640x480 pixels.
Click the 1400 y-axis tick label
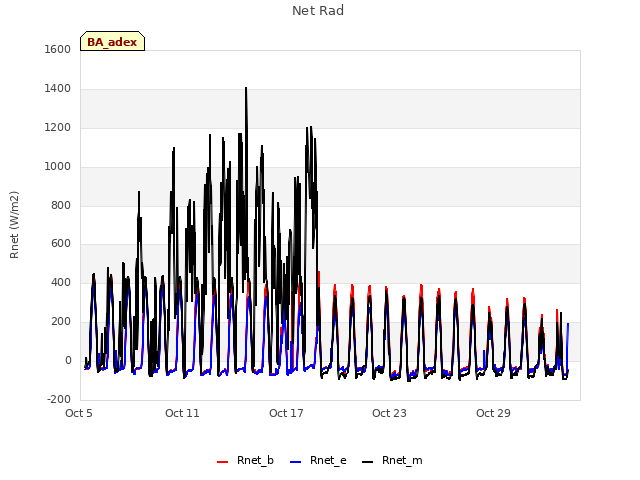tap(58, 89)
